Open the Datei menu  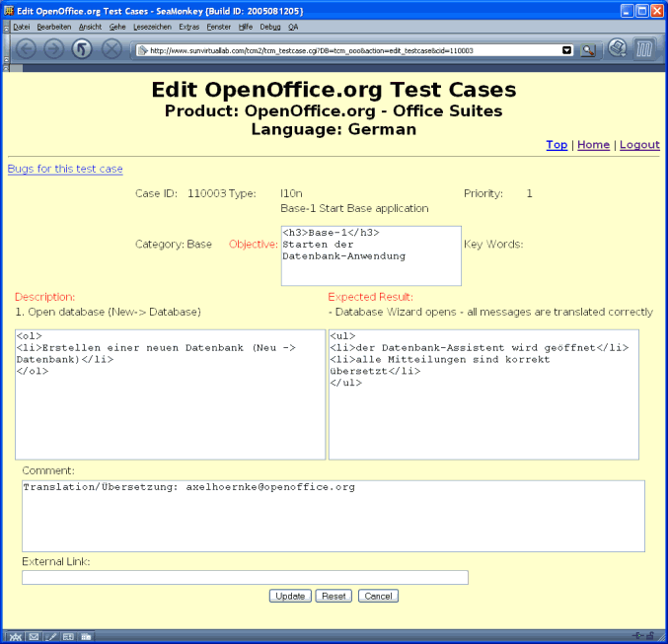pyautogui.click(x=22, y=27)
